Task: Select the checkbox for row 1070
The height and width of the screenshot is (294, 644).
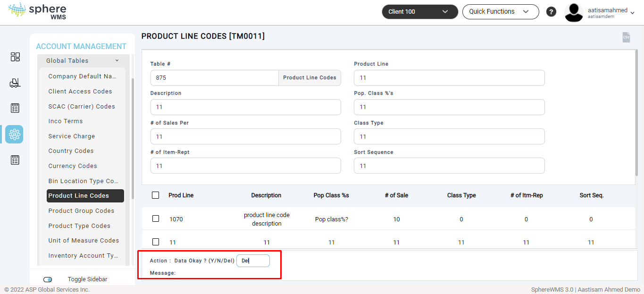Action: pos(156,218)
